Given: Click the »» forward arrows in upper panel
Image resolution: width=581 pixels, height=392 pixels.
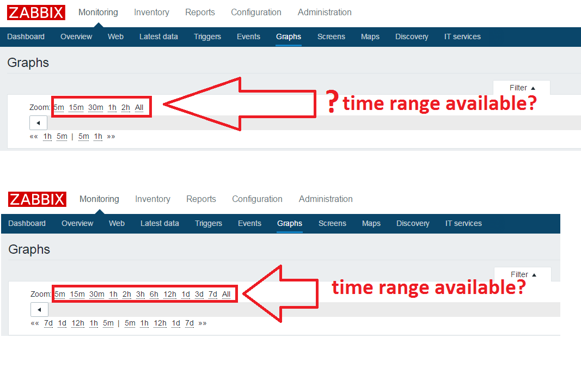Looking at the screenshot, I should (111, 137).
